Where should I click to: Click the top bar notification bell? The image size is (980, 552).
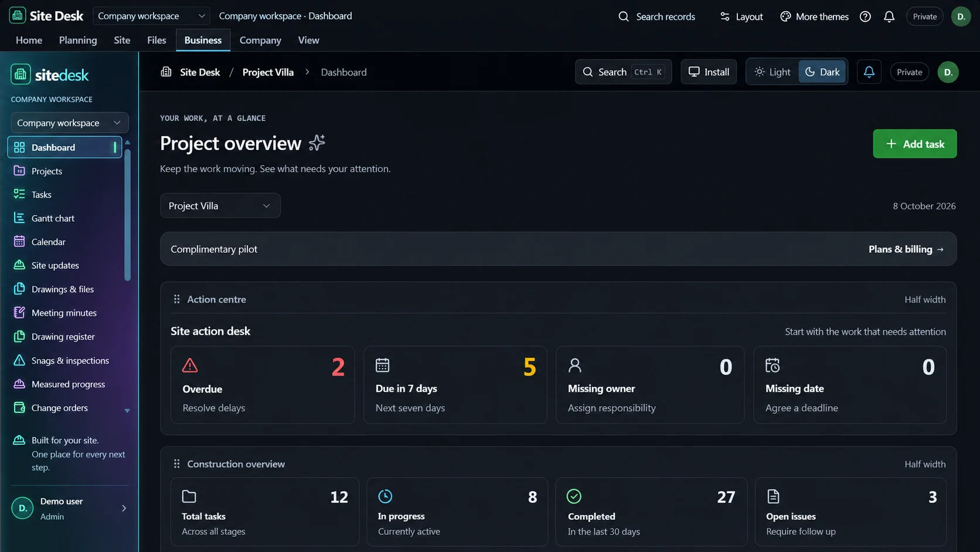889,16
